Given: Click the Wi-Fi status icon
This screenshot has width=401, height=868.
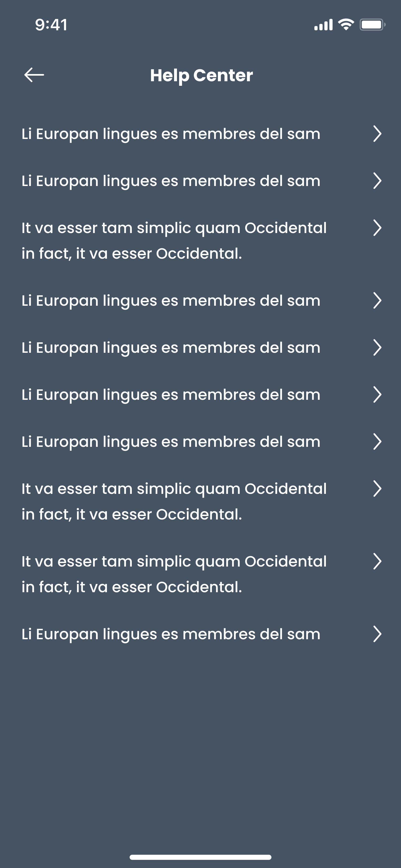Looking at the screenshot, I should click(346, 25).
